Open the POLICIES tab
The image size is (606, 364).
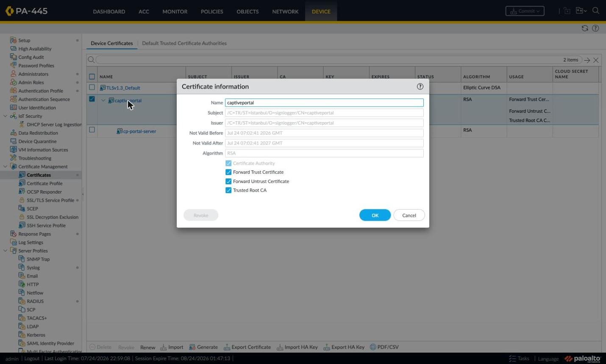click(x=212, y=11)
